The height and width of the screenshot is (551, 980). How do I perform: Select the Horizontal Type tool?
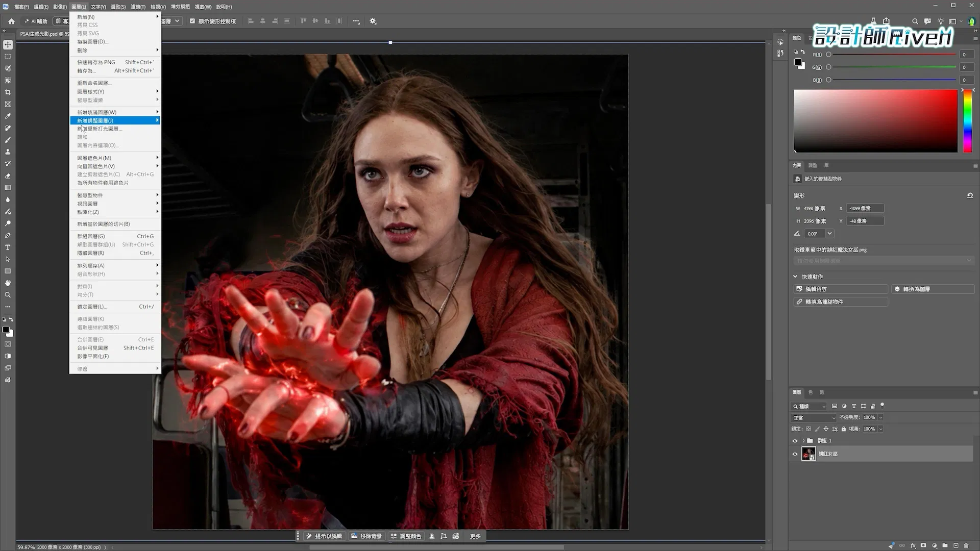[x=8, y=247]
